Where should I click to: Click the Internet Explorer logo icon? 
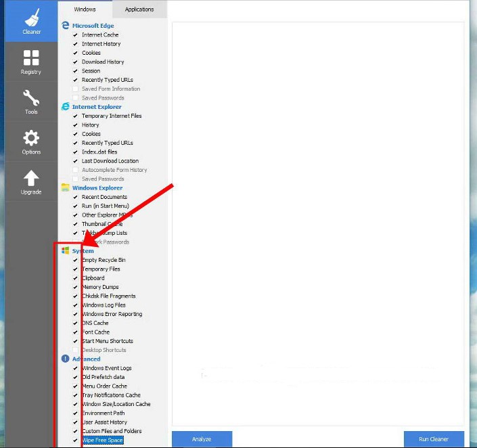(x=66, y=106)
